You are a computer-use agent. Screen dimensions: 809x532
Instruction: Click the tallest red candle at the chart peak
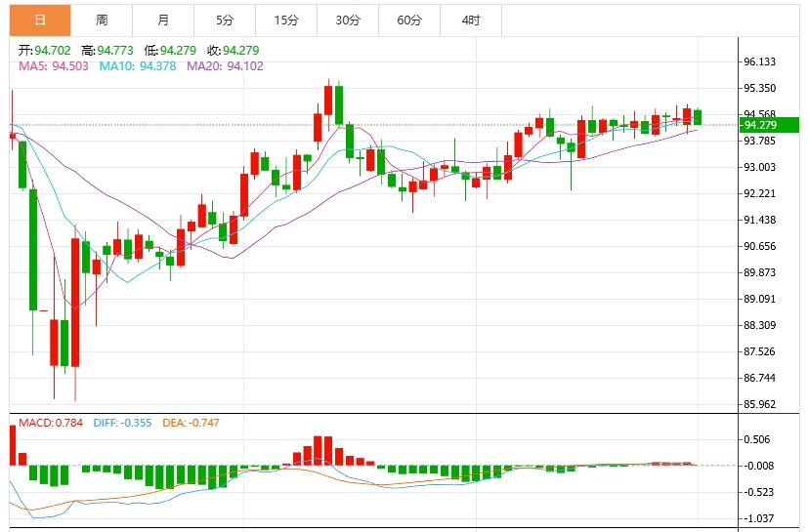[x=328, y=101]
